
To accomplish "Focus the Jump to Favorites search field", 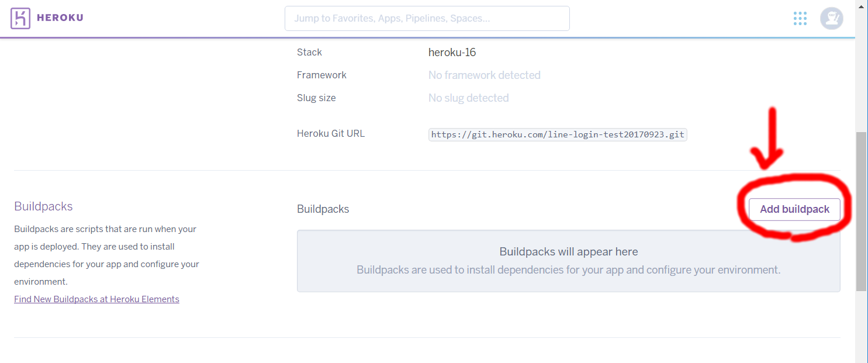I will coord(427,18).
